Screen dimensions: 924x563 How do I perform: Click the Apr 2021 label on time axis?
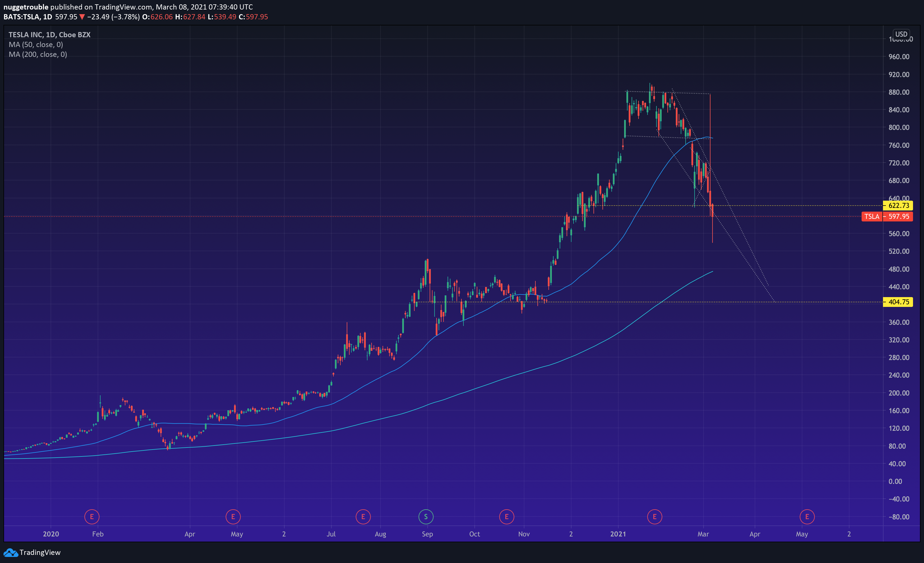(755, 534)
